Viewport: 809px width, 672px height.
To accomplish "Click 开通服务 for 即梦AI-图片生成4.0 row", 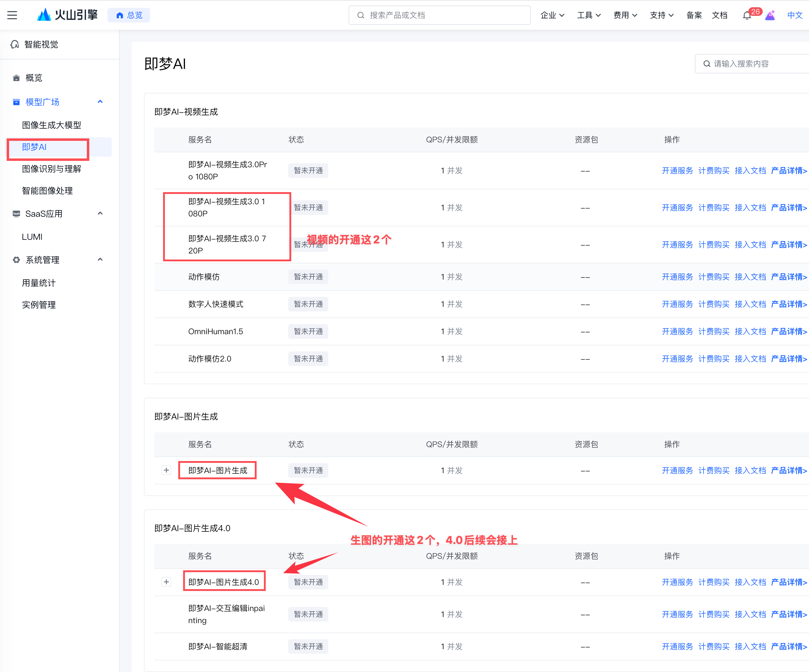I will [x=677, y=582].
